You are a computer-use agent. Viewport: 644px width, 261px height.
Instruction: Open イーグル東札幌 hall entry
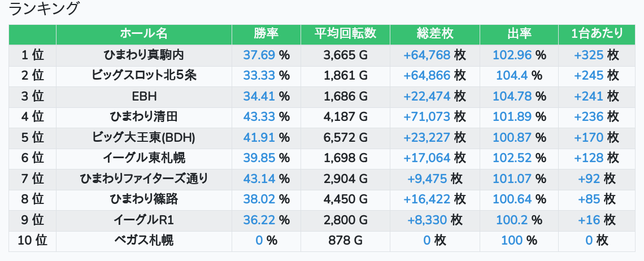click(144, 158)
